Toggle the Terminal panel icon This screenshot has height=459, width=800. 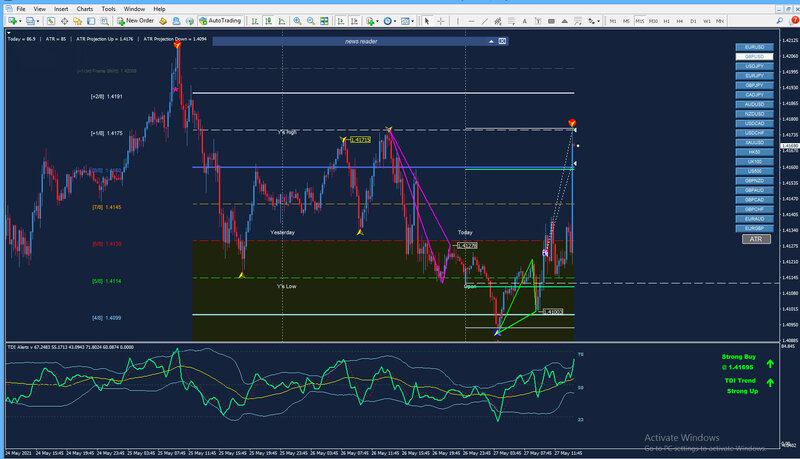point(91,21)
